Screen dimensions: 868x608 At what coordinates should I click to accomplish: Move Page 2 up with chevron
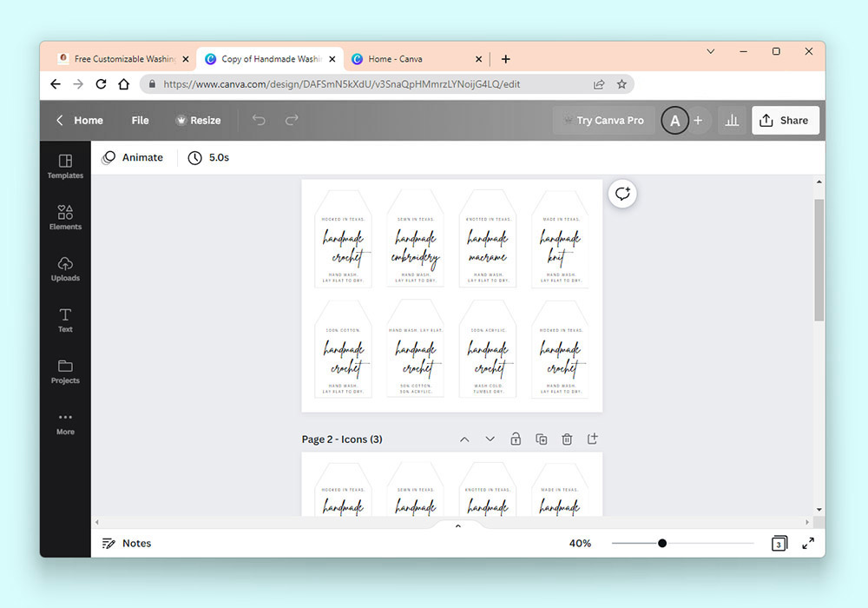pyautogui.click(x=464, y=439)
